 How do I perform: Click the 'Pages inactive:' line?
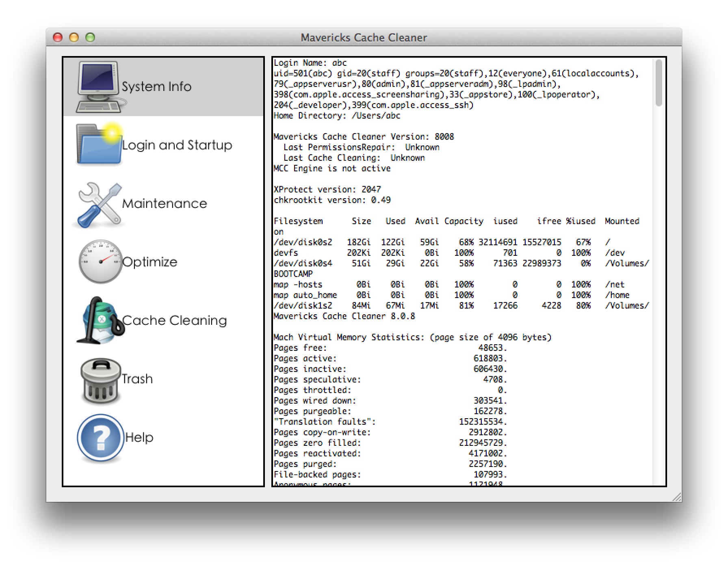(390, 369)
